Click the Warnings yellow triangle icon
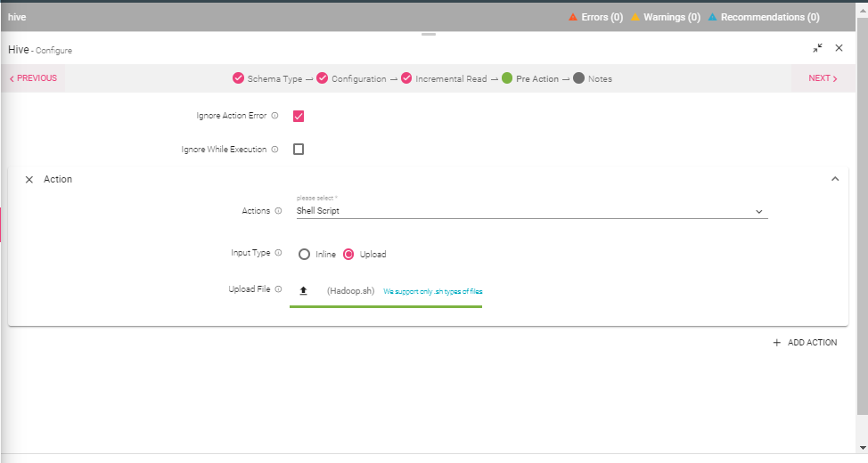The image size is (868, 463). 635,17
